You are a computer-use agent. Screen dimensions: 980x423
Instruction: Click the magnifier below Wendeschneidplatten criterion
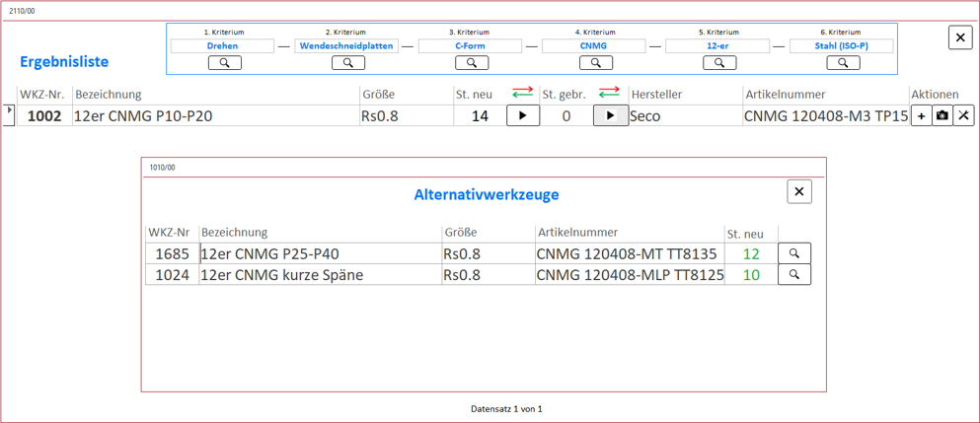[x=347, y=63]
